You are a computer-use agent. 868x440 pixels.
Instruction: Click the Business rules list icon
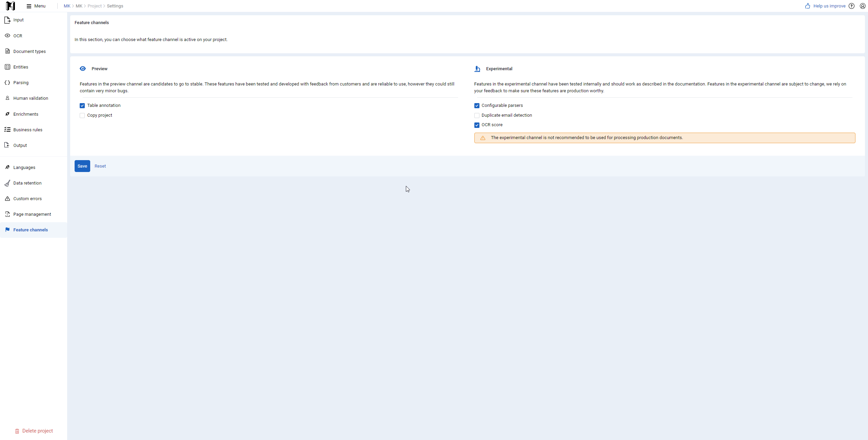[7, 130]
